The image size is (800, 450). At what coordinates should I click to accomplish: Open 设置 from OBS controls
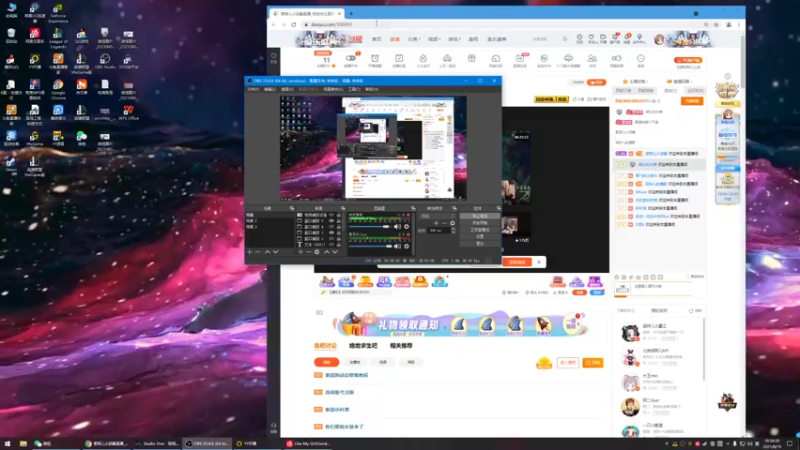(480, 237)
